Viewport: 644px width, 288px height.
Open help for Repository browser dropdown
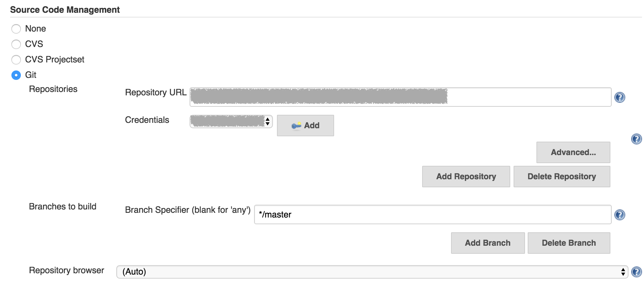636,272
